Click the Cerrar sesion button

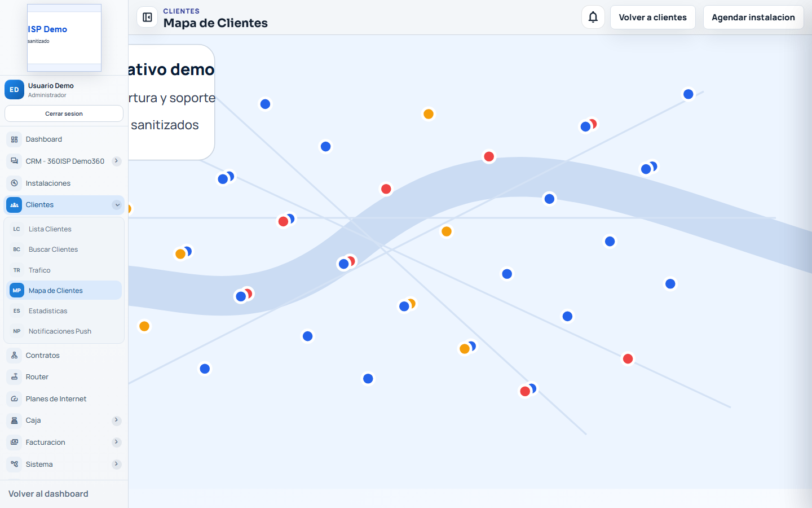click(64, 113)
